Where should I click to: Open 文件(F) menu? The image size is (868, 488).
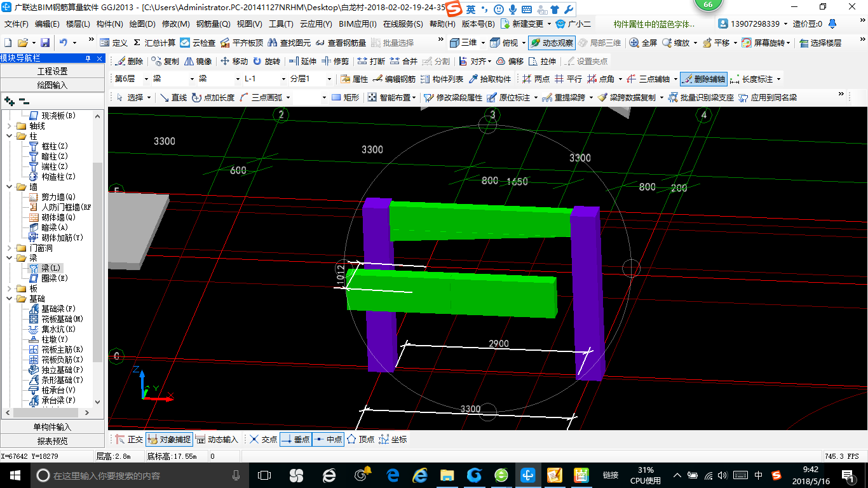(x=17, y=24)
